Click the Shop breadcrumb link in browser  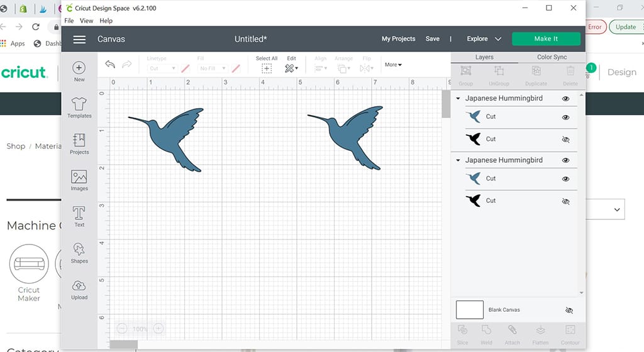pos(16,146)
